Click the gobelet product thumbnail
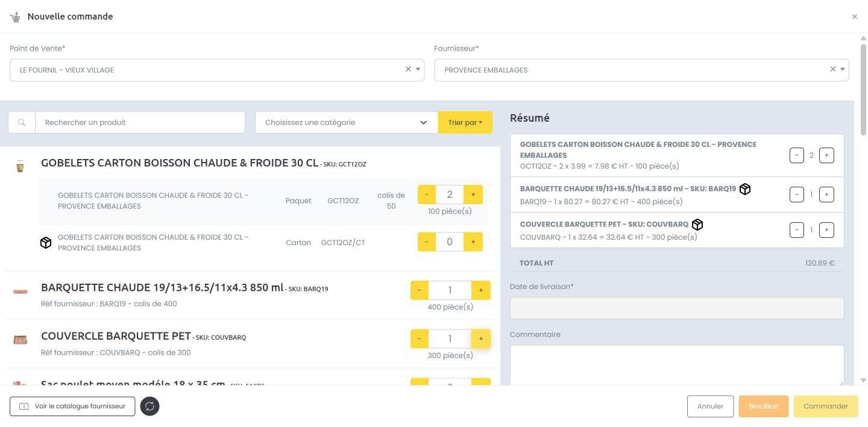This screenshot has height=427, width=868. (20, 167)
